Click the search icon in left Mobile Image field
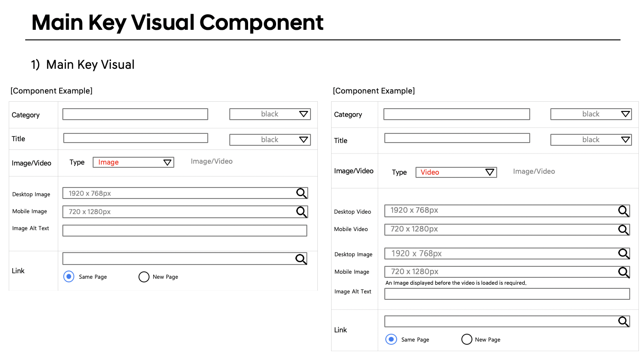 click(301, 212)
